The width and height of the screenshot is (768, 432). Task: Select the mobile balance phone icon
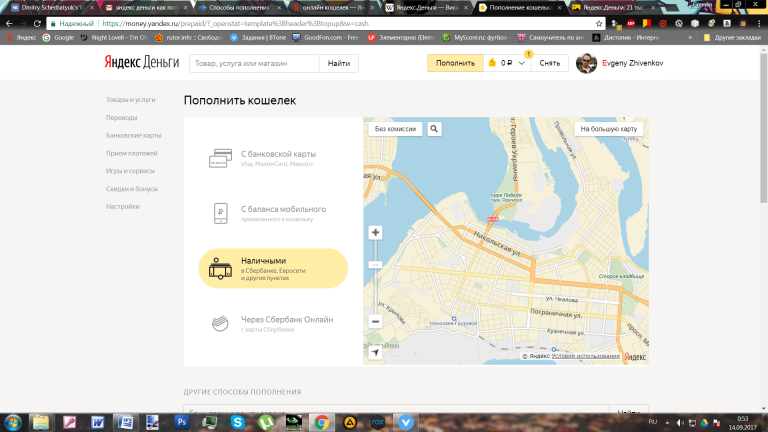221,214
